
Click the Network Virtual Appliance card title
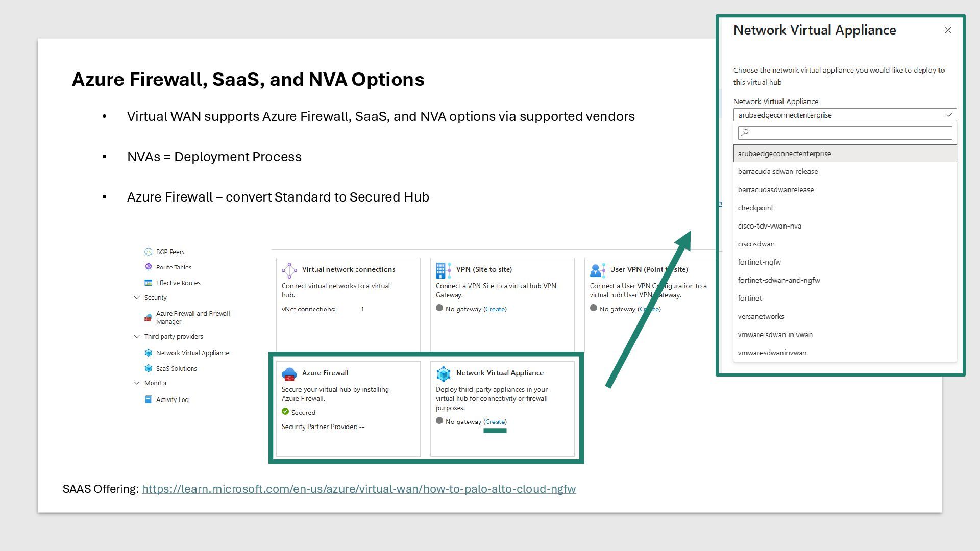(500, 373)
